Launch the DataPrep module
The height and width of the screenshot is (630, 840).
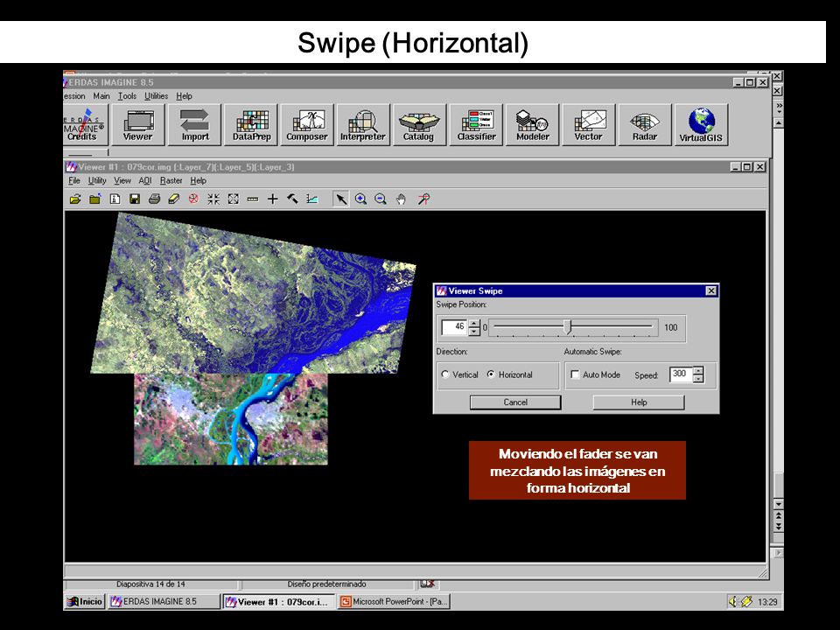[251, 125]
